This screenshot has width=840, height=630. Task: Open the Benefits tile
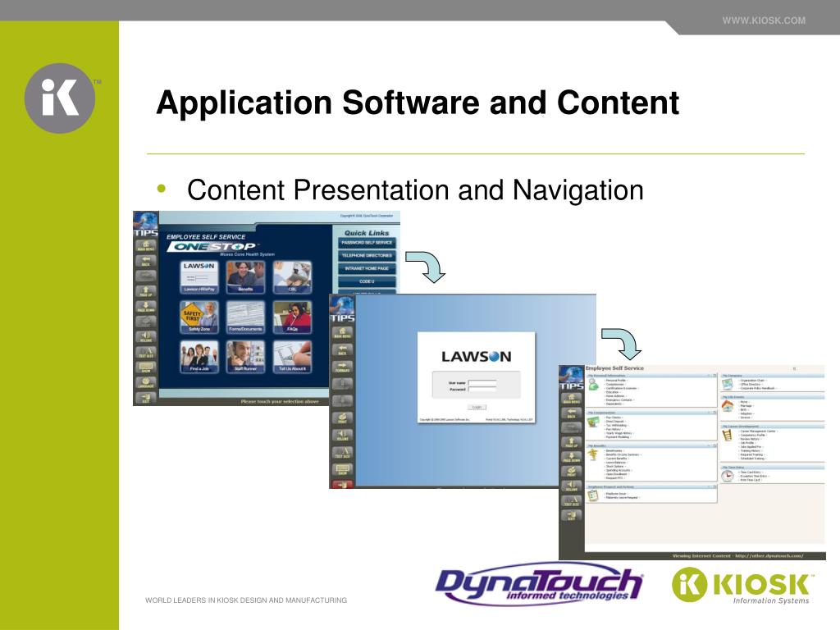tap(245, 277)
